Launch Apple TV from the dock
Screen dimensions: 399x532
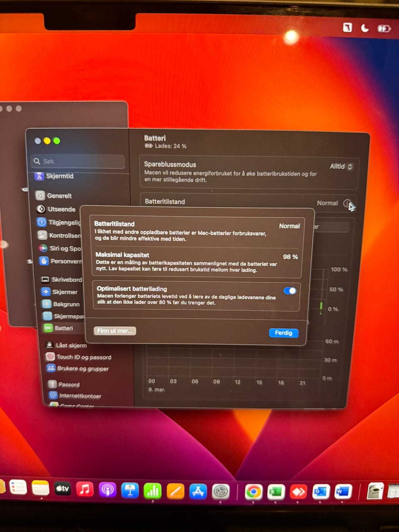pos(63,489)
